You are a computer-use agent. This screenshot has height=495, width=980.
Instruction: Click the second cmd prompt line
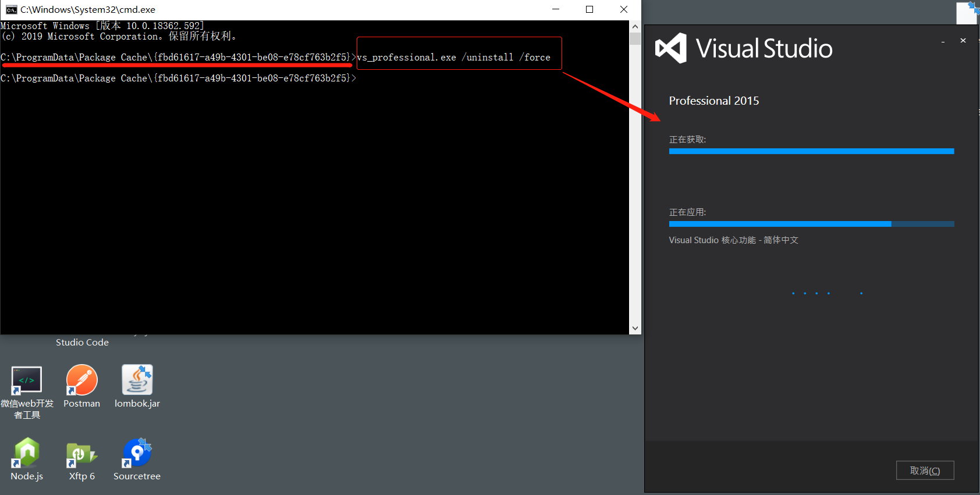click(x=178, y=78)
